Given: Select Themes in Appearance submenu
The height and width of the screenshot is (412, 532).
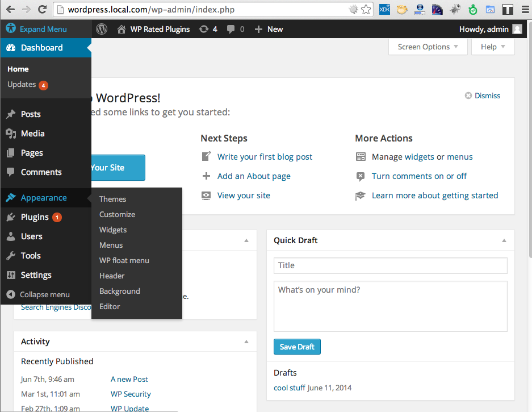Looking at the screenshot, I should [x=112, y=199].
